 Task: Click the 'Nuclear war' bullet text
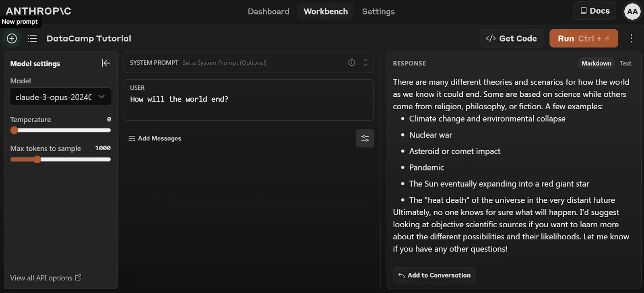430,135
